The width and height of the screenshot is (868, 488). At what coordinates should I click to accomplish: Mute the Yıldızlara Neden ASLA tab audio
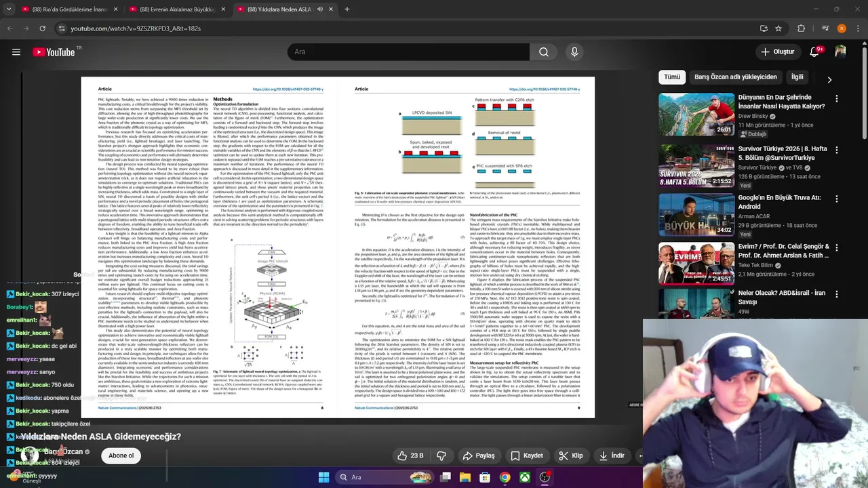tap(320, 9)
